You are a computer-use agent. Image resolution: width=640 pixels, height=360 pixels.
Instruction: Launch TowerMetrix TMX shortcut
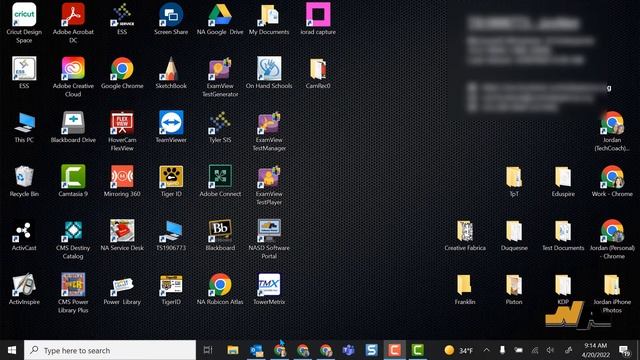click(x=269, y=289)
